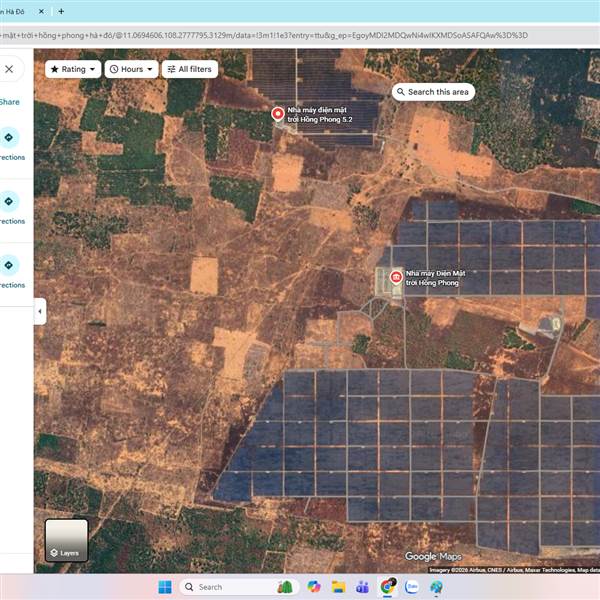Open a new browser tab
This screenshot has height=600, width=600.
(x=61, y=11)
